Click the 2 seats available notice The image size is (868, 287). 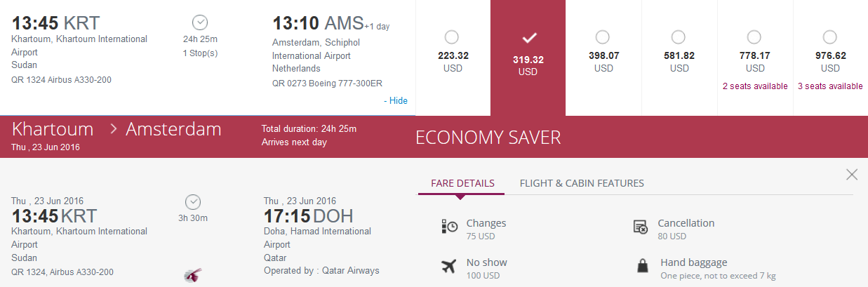[755, 86]
